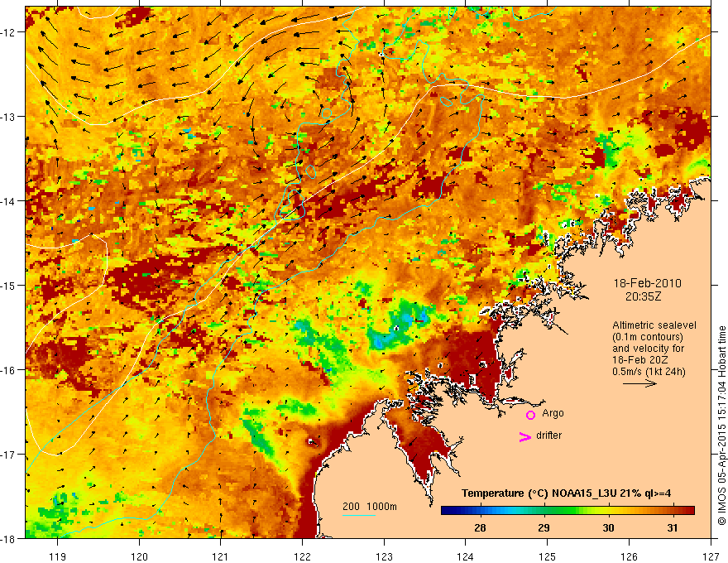Click the latitude axis label "-17"
The height and width of the screenshot is (563, 728).
[7, 455]
